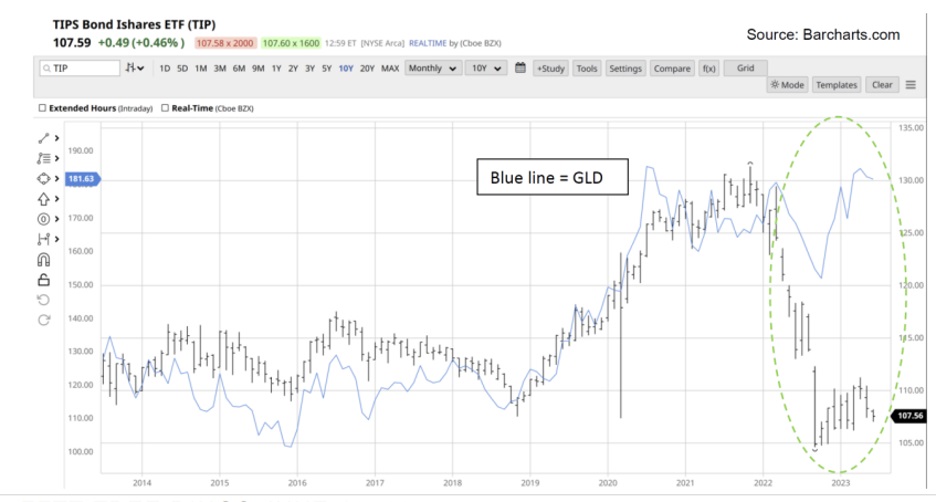
Task: Click the +Study button
Action: click(x=550, y=68)
